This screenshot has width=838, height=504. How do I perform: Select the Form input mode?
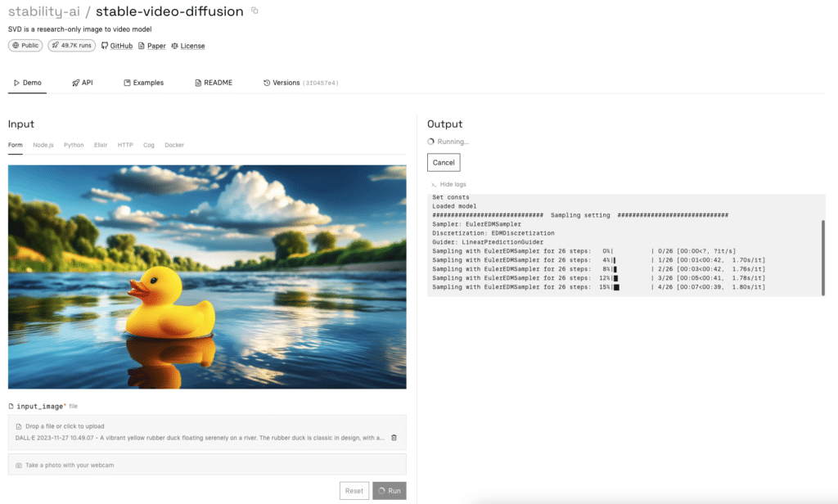16,146
